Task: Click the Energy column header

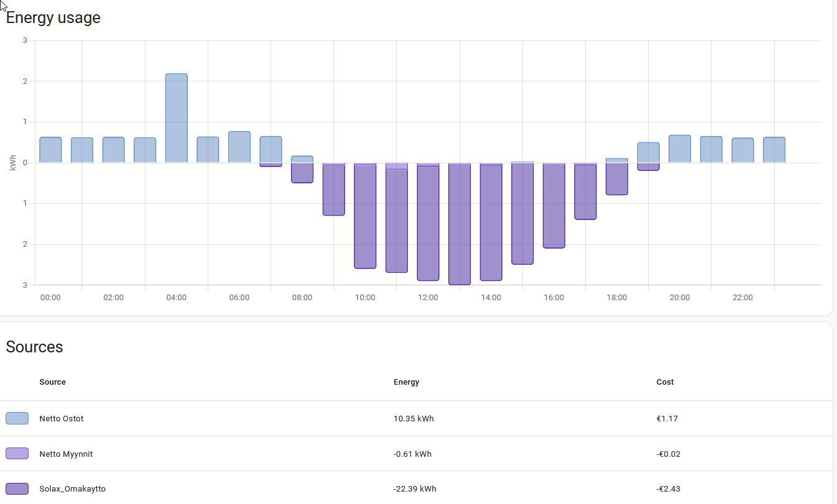Action: point(406,382)
